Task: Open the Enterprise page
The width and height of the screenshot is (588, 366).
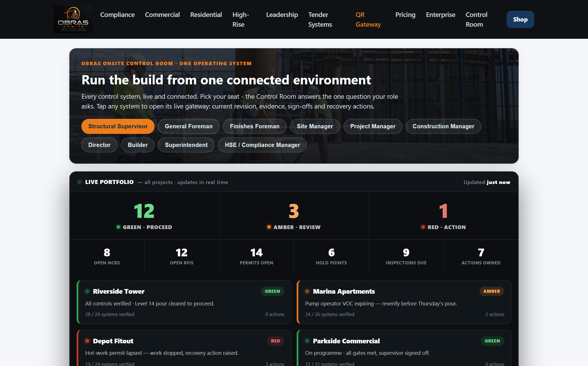Action: click(440, 15)
